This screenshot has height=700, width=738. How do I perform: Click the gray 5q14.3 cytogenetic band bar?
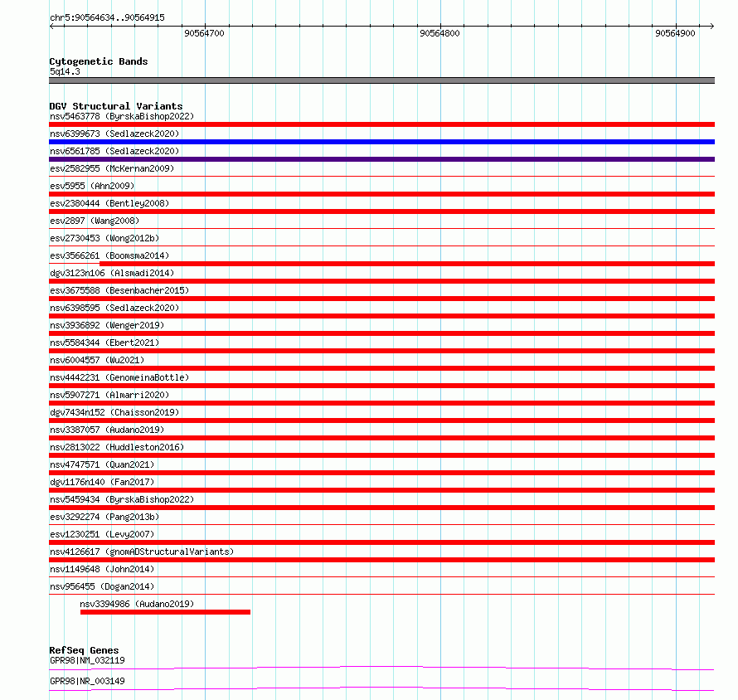click(x=381, y=80)
